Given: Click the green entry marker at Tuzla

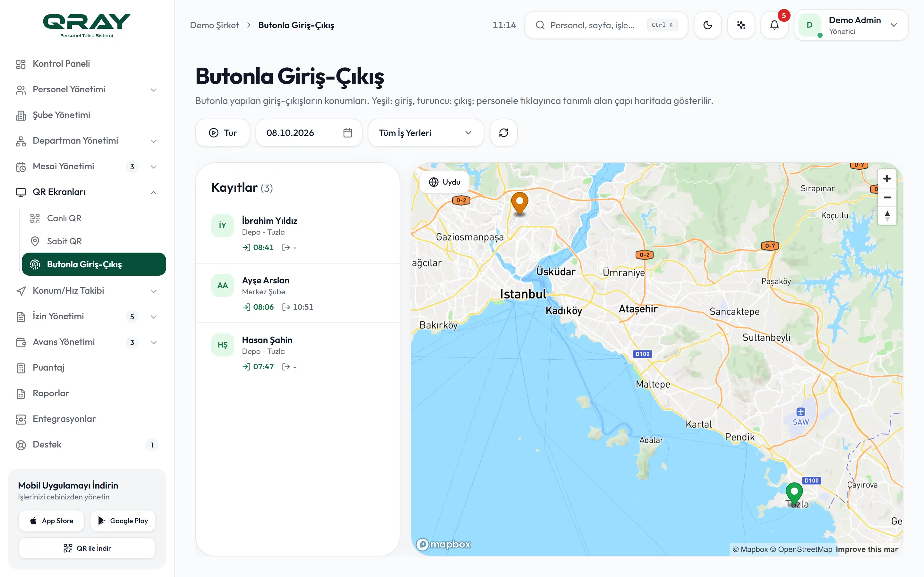Looking at the screenshot, I should [794, 493].
